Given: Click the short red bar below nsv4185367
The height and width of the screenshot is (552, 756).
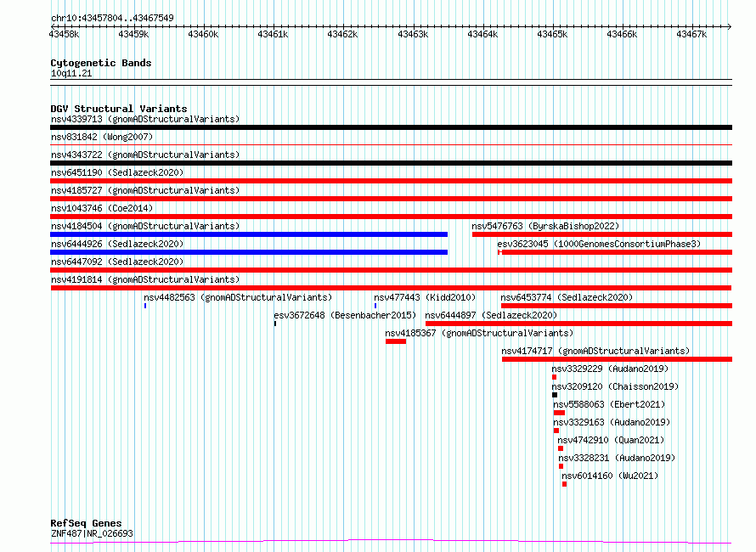Looking at the screenshot, I should coord(396,341).
